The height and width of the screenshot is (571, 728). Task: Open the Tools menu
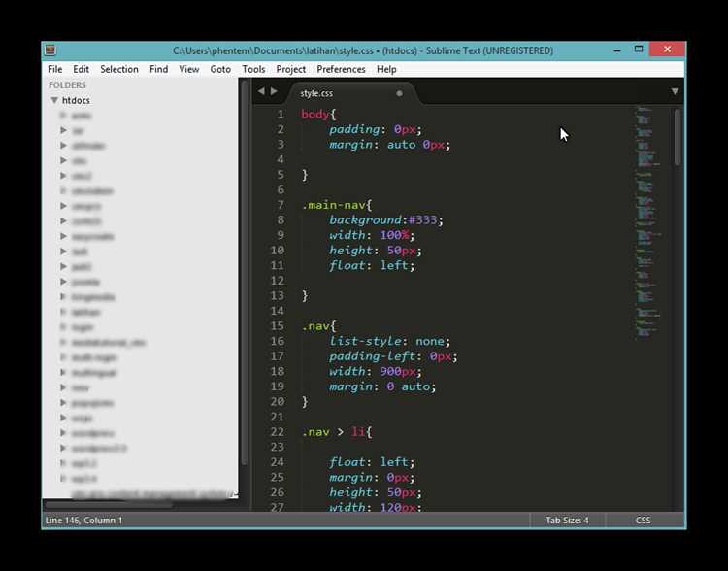pyautogui.click(x=253, y=69)
